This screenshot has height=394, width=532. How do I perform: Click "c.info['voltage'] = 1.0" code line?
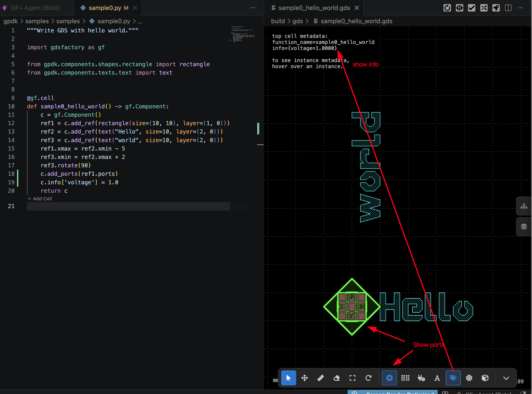(x=79, y=182)
